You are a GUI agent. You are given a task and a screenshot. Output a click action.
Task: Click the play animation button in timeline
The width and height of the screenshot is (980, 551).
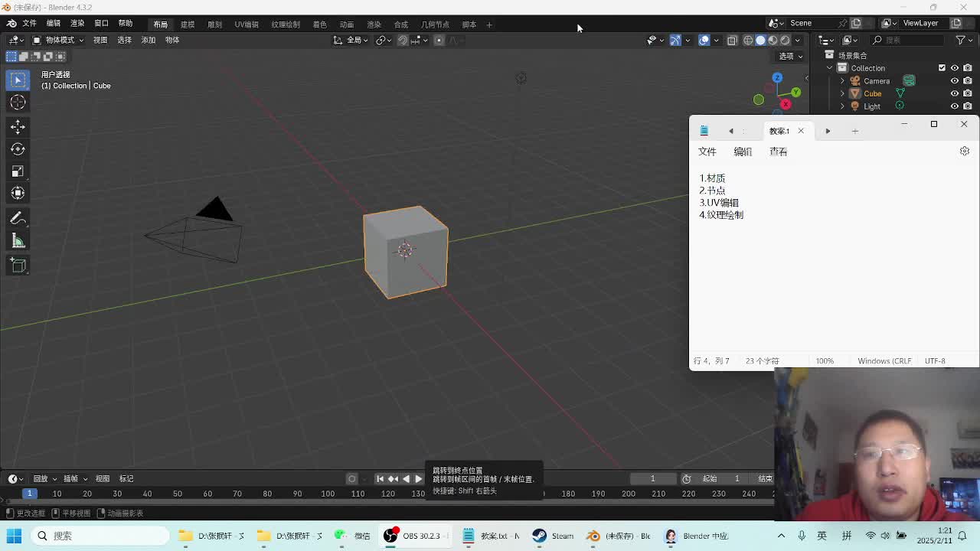point(418,479)
